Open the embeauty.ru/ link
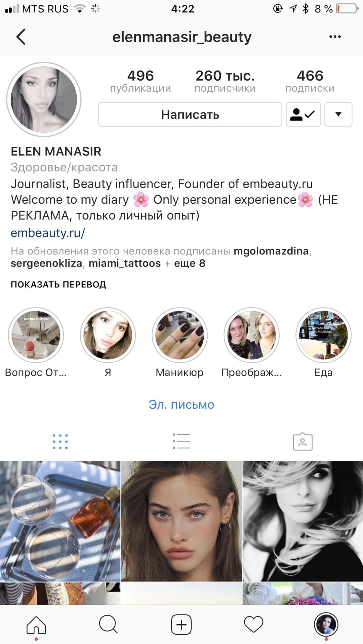 (x=48, y=233)
